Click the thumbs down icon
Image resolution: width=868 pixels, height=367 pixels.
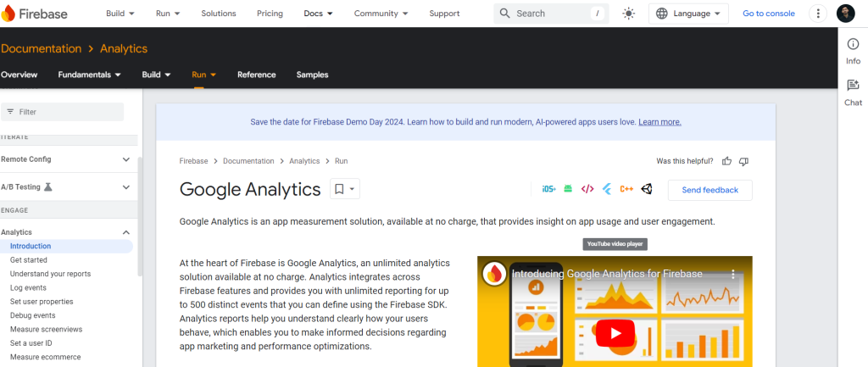pos(743,161)
